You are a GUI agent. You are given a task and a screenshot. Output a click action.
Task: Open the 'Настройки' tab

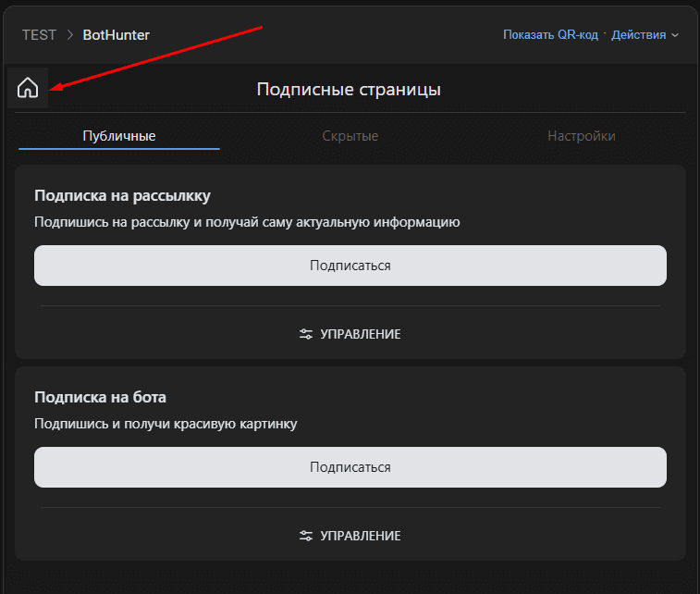coord(581,136)
